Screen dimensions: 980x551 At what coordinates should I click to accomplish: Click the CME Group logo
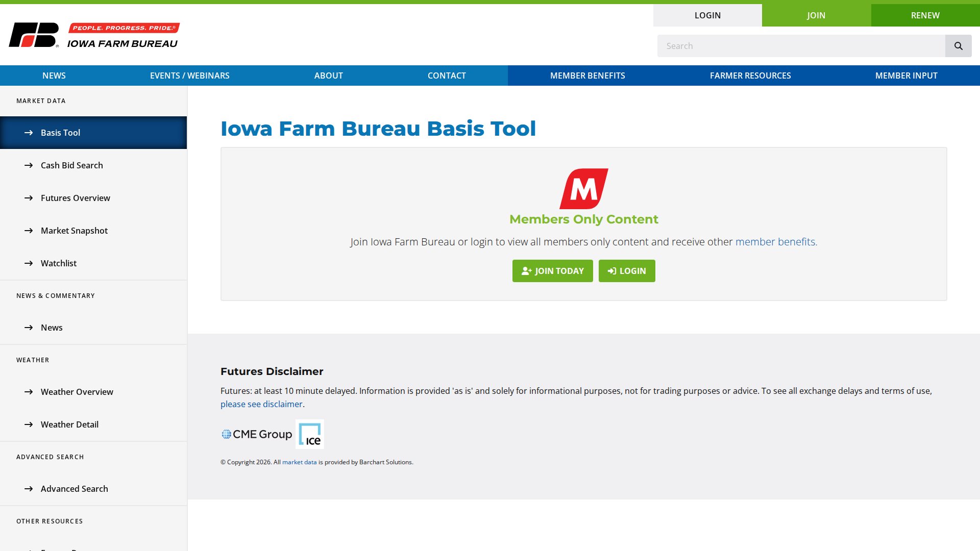pos(256,434)
